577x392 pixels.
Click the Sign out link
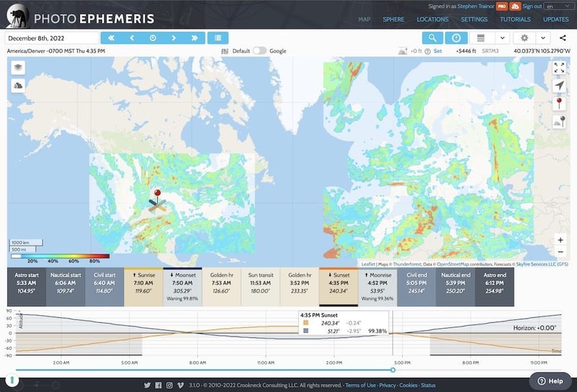click(532, 6)
